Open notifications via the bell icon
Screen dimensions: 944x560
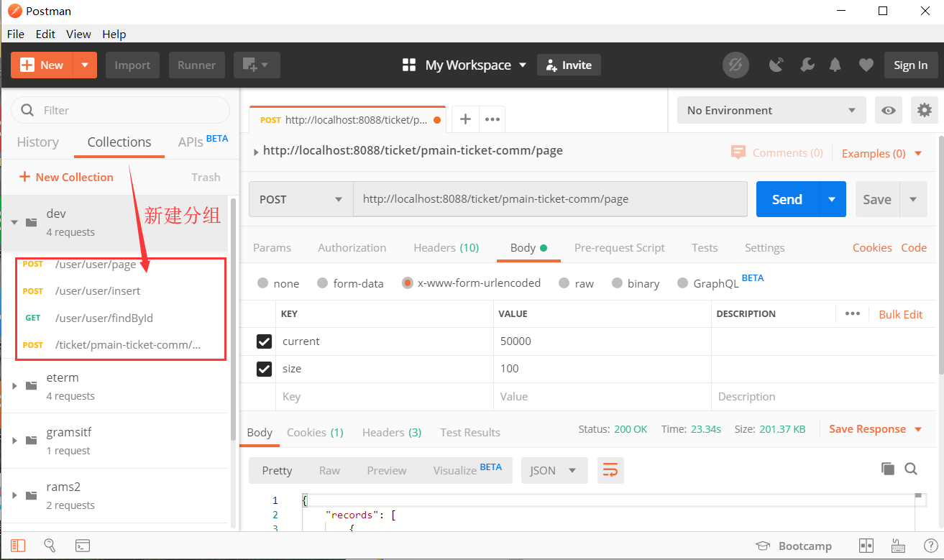tap(835, 65)
